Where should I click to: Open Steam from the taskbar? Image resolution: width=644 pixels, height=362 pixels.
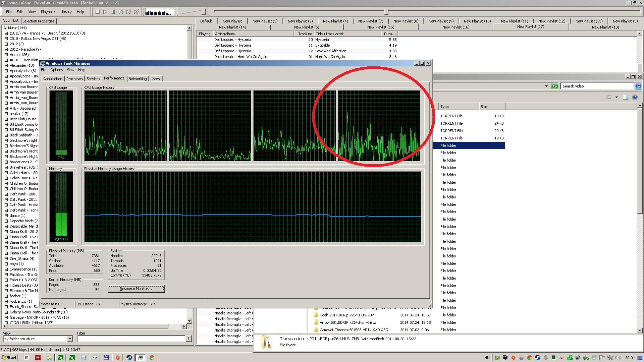tap(129, 358)
